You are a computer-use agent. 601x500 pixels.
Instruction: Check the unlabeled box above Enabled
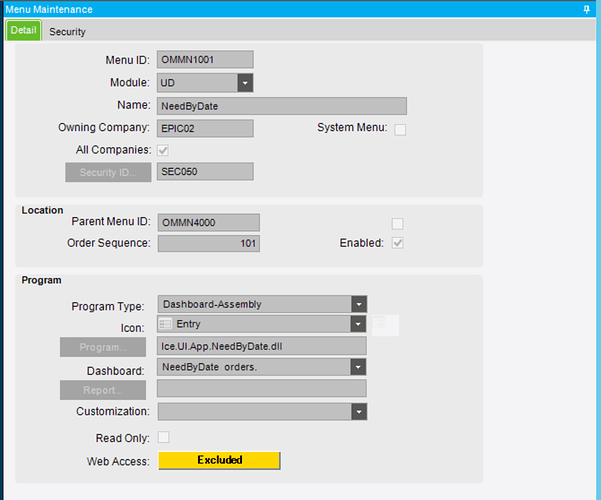pos(397,224)
